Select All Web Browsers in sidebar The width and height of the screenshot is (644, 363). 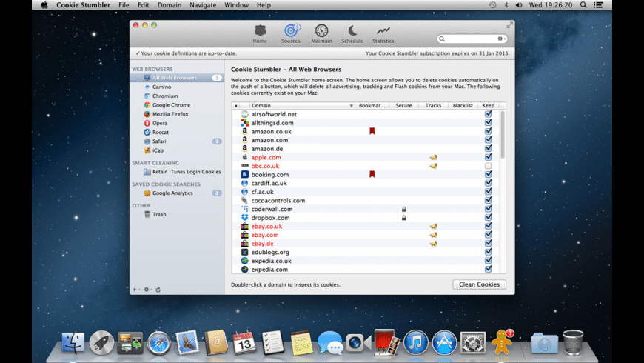[178, 78]
